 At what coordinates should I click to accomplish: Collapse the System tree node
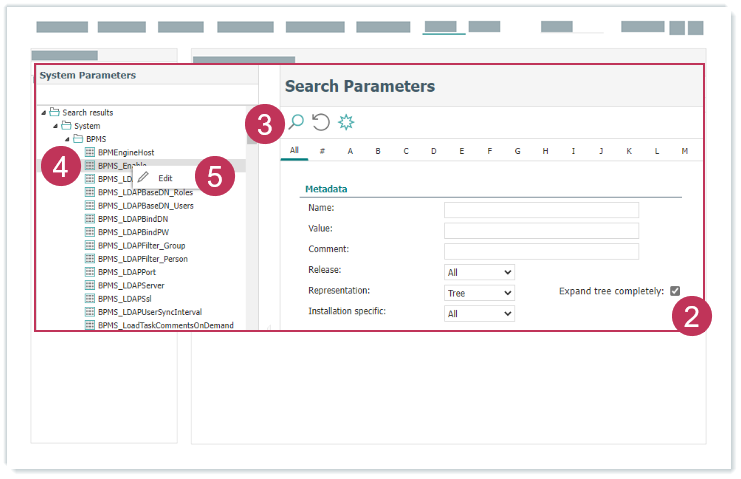click(56, 126)
